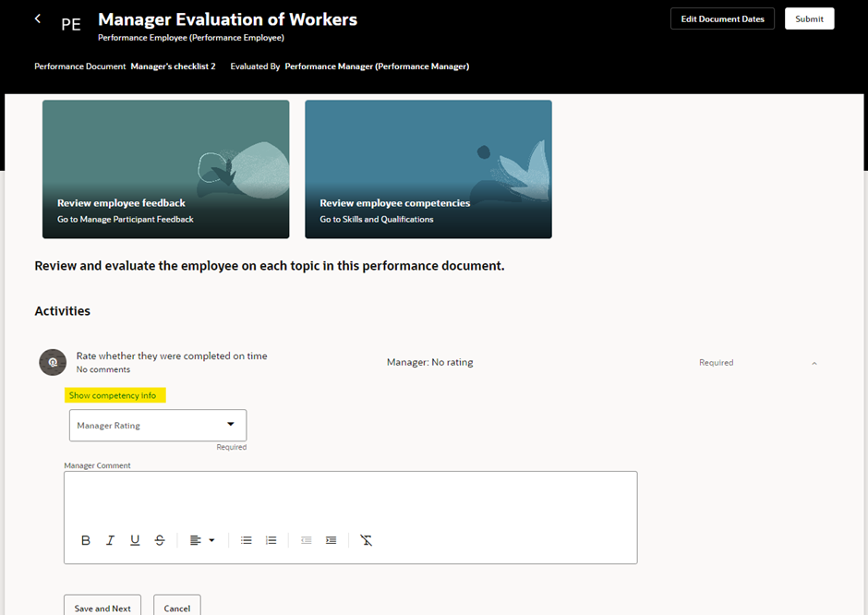Click the back arrow beside the page title
868x615 pixels.
tap(37, 18)
